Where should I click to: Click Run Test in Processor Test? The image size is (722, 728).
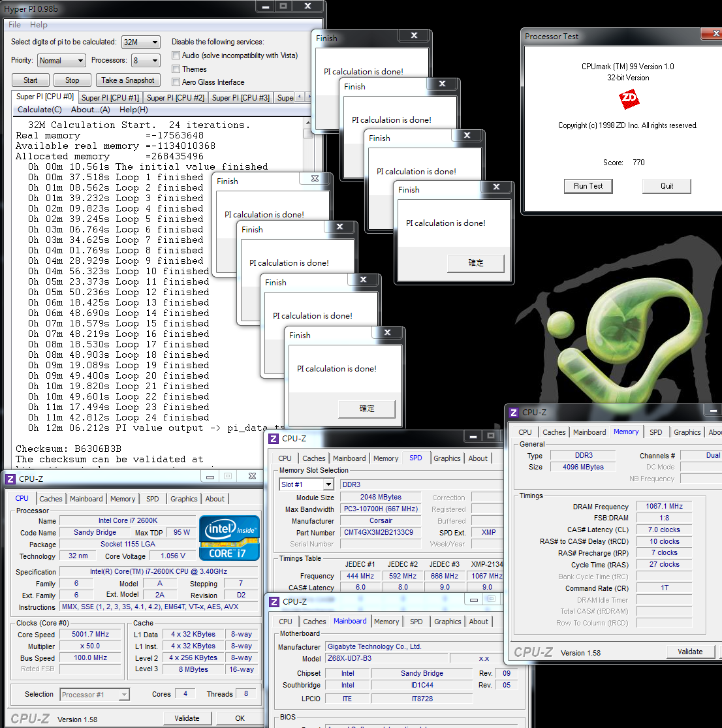pos(588,186)
